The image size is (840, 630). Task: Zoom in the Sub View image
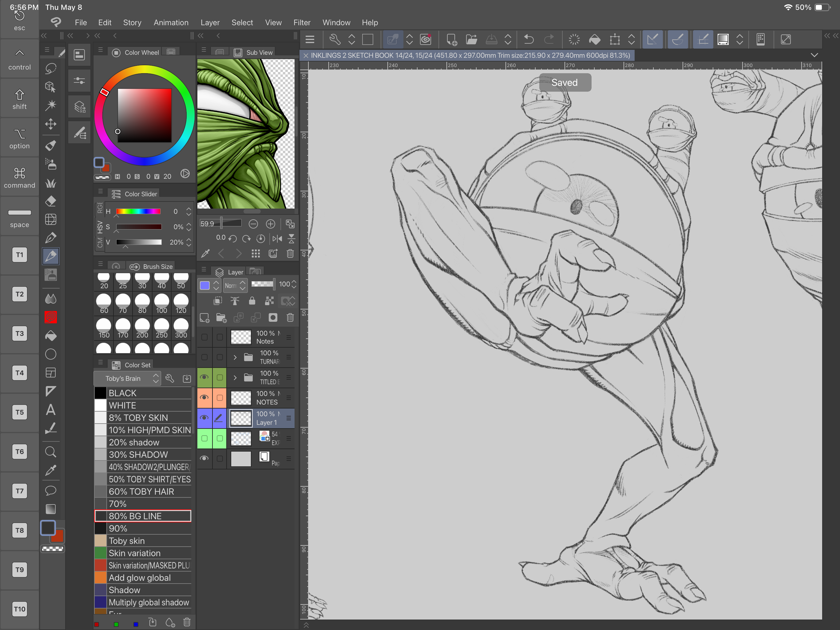(270, 224)
